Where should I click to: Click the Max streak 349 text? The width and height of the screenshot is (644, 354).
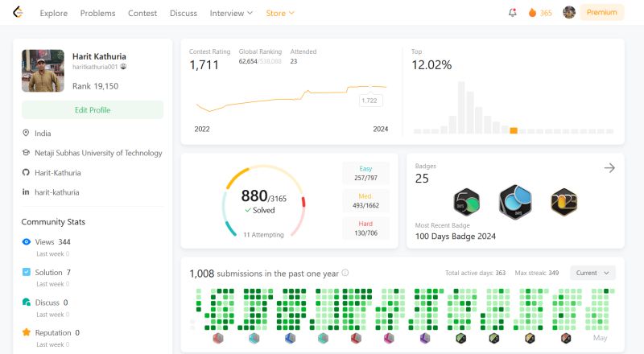[x=537, y=273]
